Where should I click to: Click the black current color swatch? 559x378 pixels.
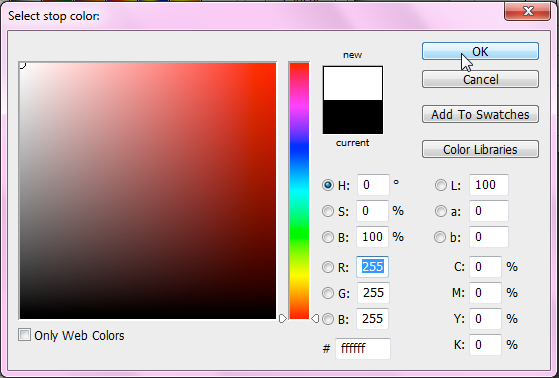pyautogui.click(x=353, y=117)
